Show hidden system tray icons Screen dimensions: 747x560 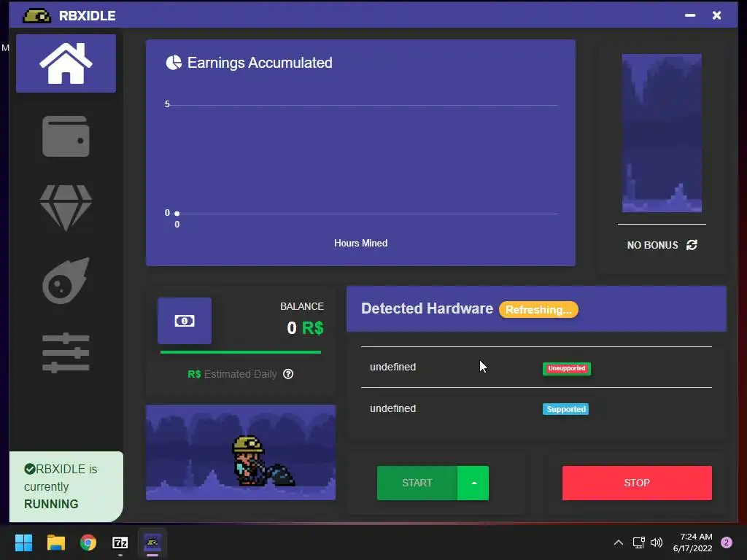pos(619,542)
